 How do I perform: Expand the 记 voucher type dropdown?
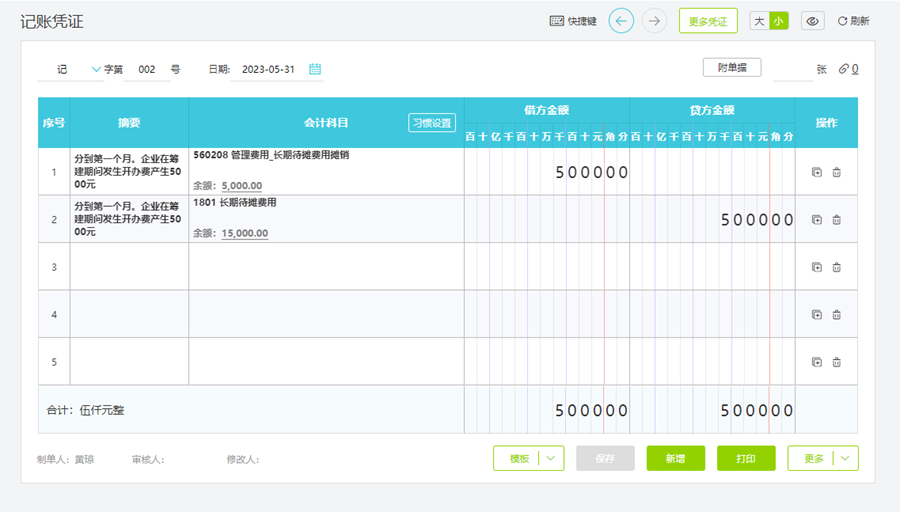tap(96, 69)
